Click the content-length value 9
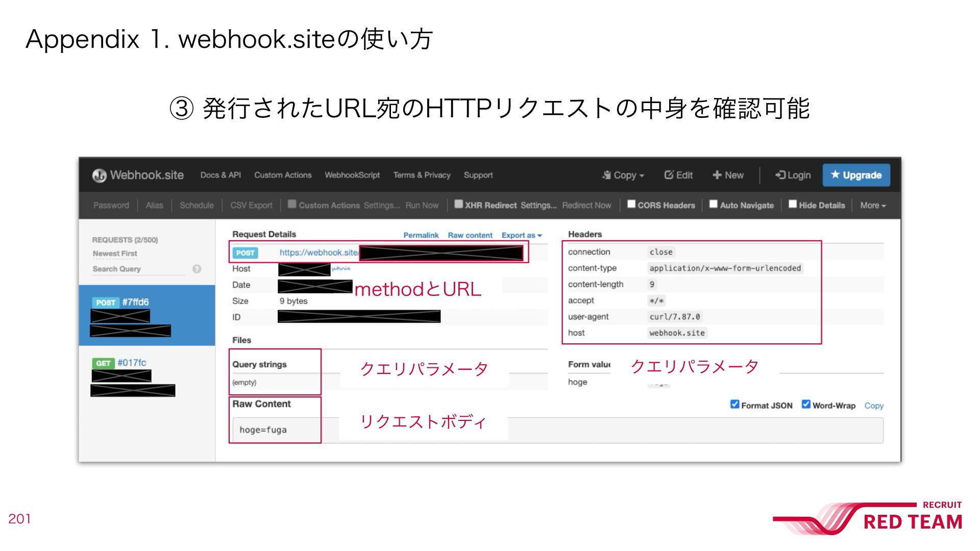This screenshot has height=551, width=980. (652, 285)
